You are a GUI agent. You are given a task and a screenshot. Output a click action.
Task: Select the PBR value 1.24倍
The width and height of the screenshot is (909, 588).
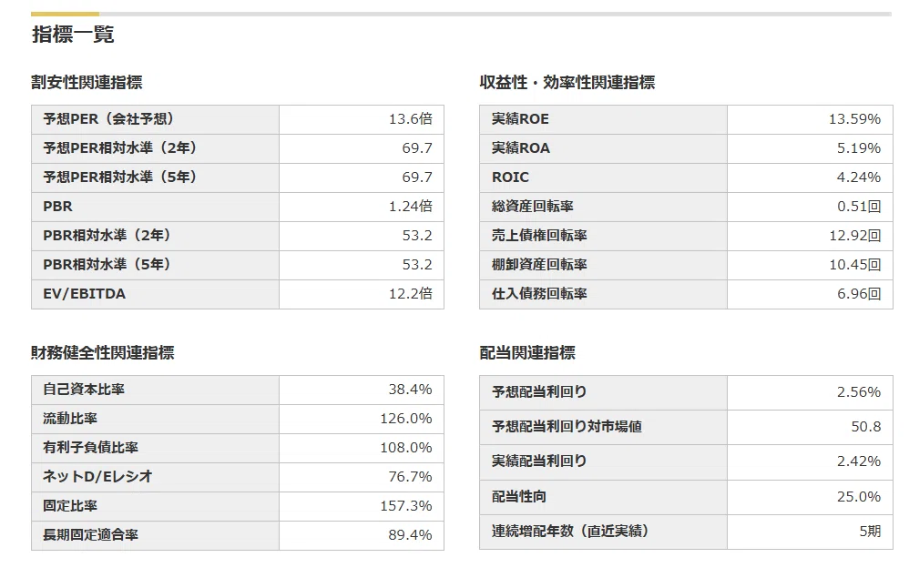point(411,207)
